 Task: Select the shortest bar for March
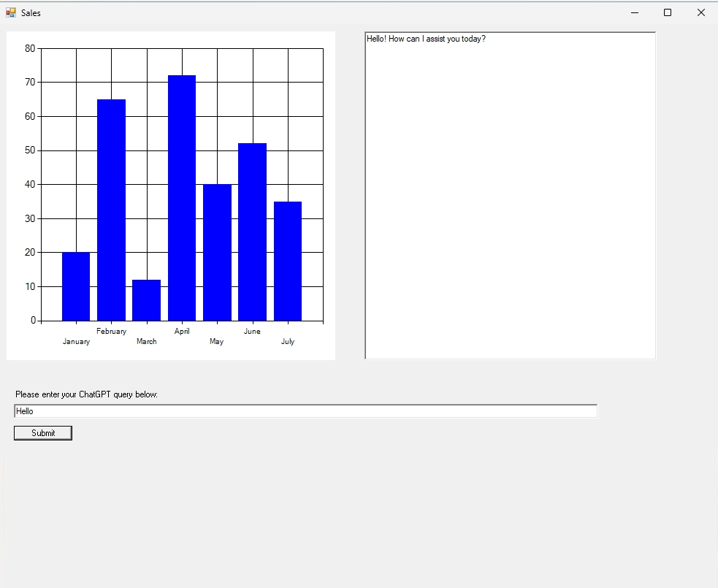click(146, 299)
